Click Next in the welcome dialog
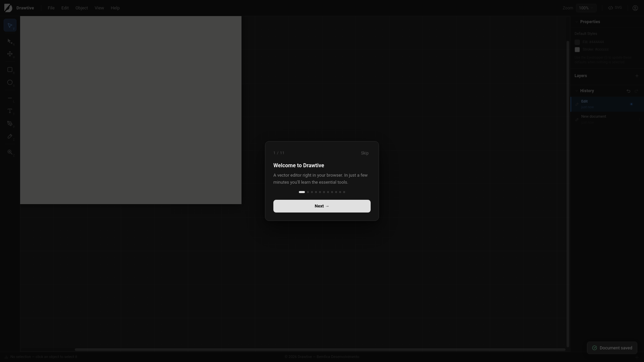Screen dimensions: 644x362 (x=322, y=206)
